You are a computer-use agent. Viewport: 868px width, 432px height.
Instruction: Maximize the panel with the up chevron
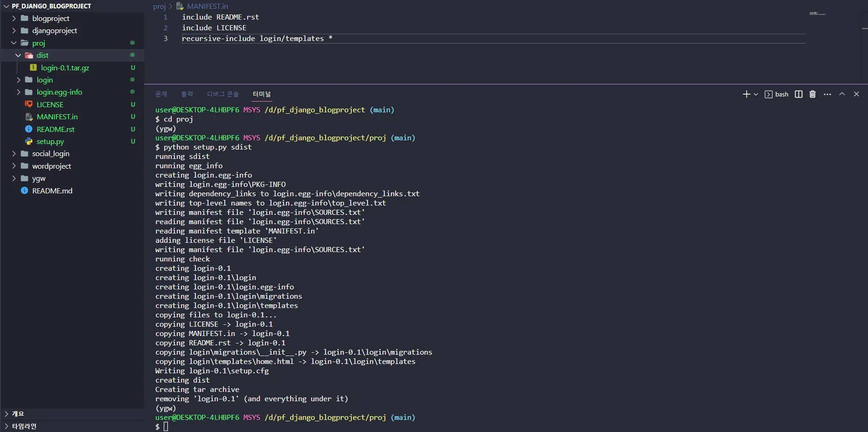click(842, 94)
